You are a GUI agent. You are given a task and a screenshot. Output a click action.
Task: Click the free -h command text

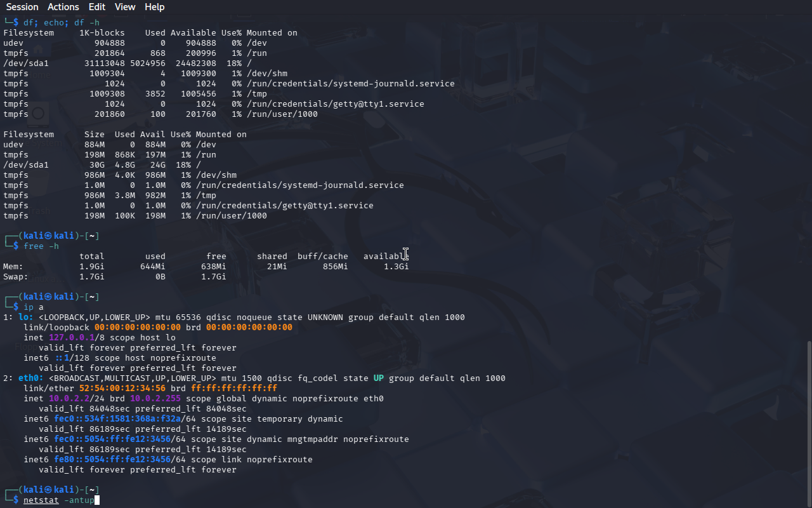(41, 246)
